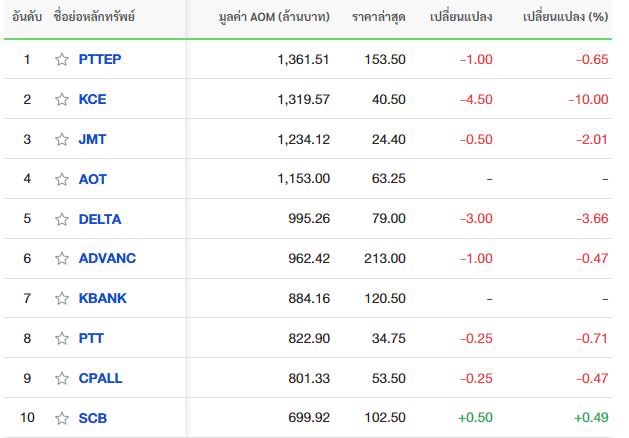Sort by ราคาล่าสุด column header
The height and width of the screenshot is (438, 629).
click(379, 17)
